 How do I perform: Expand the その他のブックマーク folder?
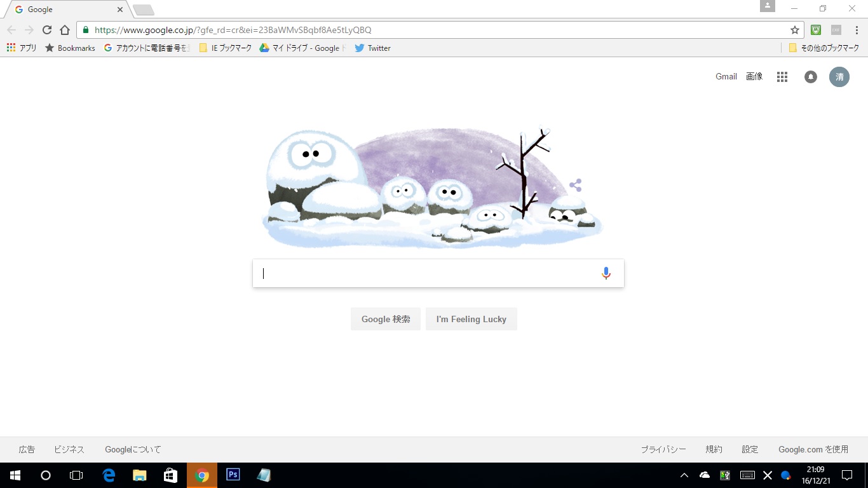click(824, 48)
